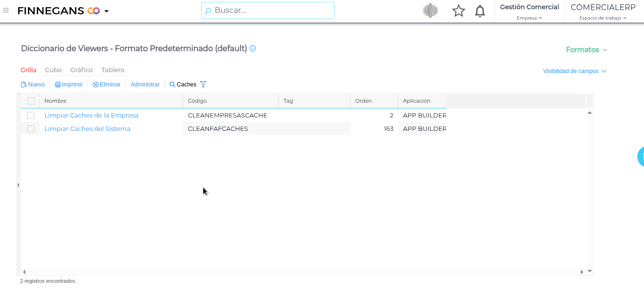
Task: Switch to the Gráfico tab
Action: point(81,70)
